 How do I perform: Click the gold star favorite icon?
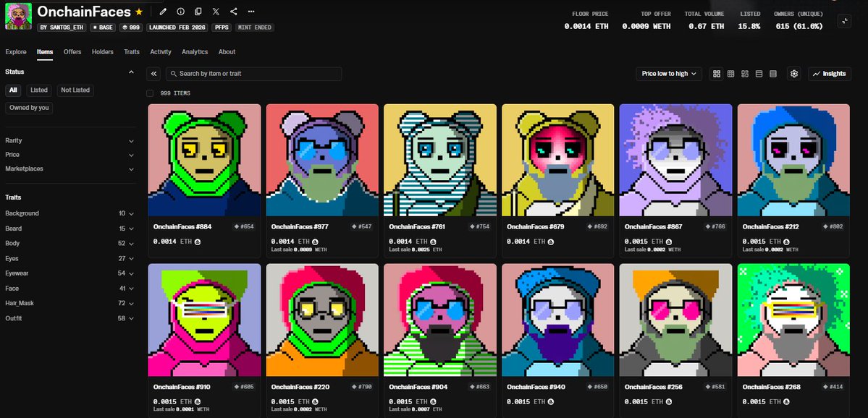pyautogui.click(x=139, y=12)
